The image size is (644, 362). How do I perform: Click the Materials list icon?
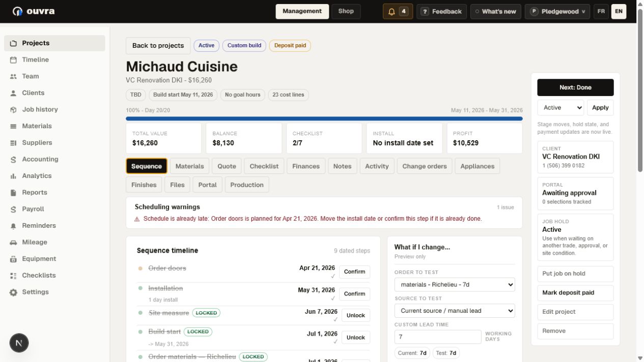point(13,126)
